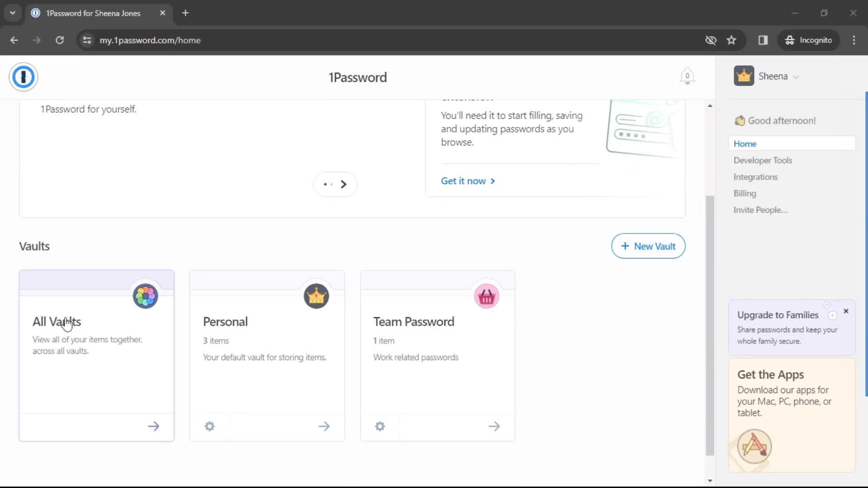Open settings gear on Team Password vault
The height and width of the screenshot is (488, 868).
click(x=380, y=426)
